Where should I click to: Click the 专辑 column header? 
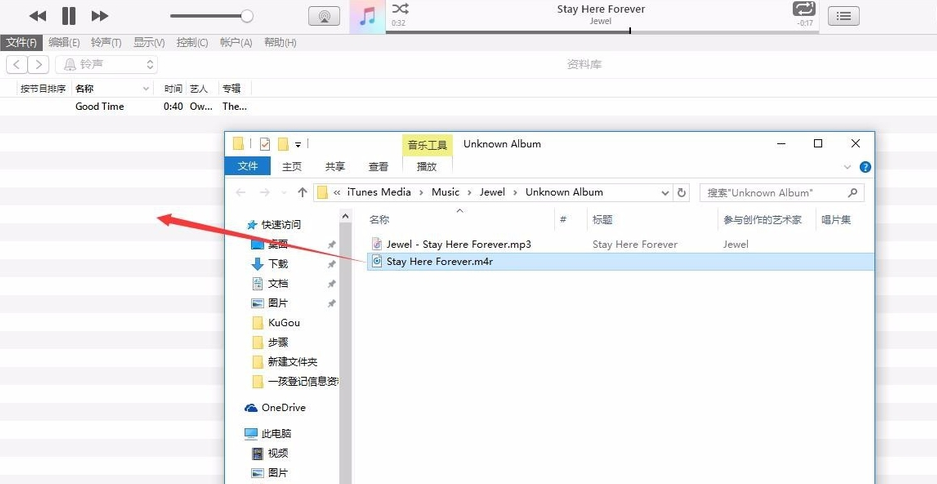click(x=231, y=88)
